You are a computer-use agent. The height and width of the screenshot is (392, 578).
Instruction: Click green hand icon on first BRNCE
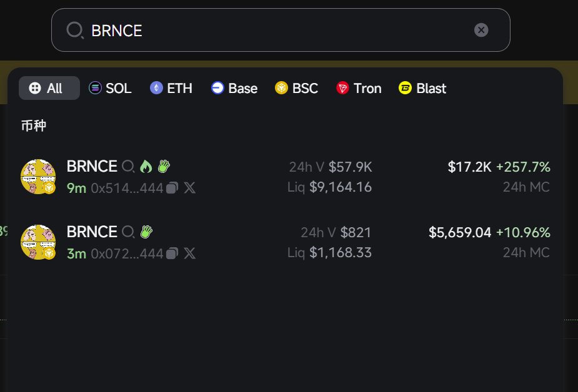pyautogui.click(x=164, y=167)
